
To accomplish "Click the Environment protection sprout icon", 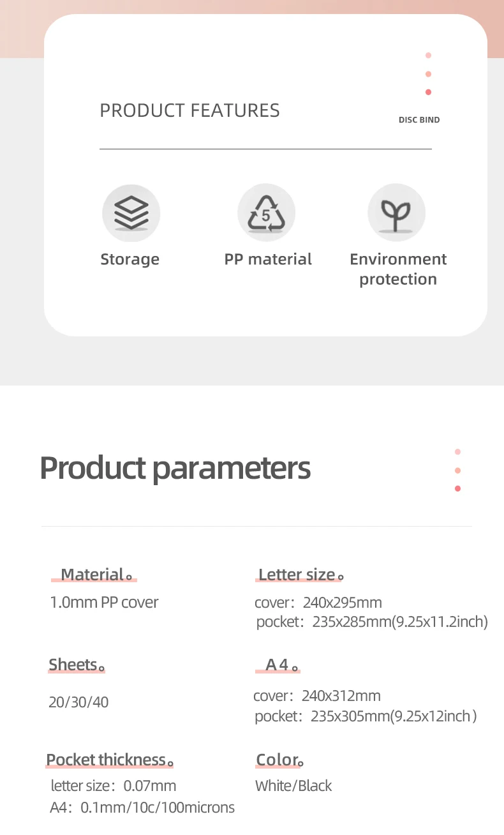I will [396, 213].
